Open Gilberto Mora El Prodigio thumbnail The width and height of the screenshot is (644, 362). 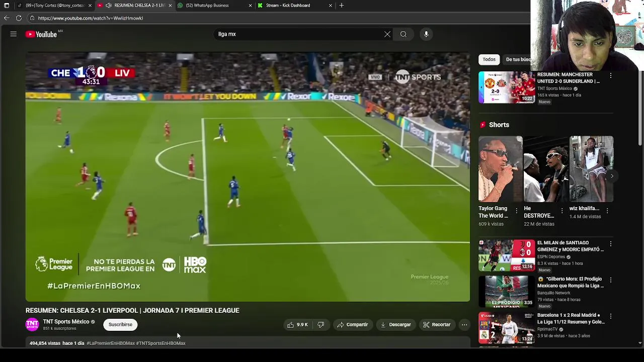[506, 292]
